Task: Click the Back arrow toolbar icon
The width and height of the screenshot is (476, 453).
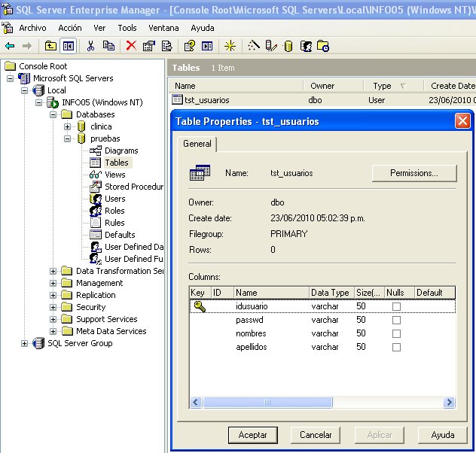Action: [x=10, y=46]
